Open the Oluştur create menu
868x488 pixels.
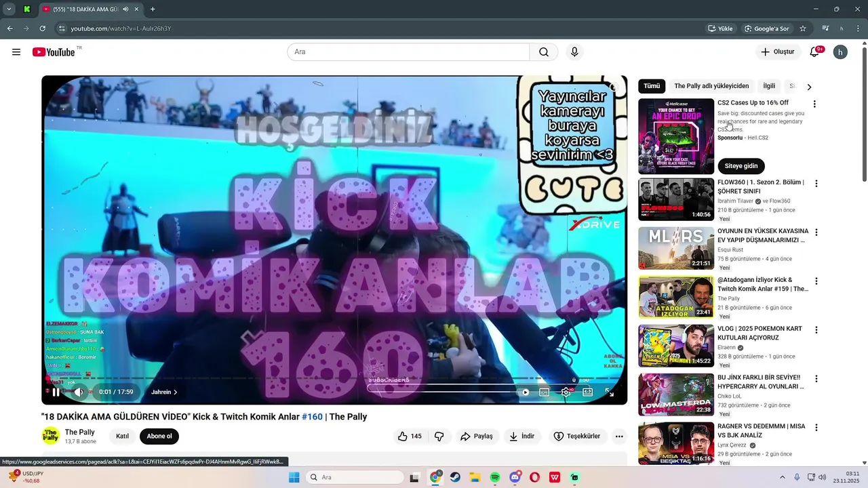(x=777, y=52)
